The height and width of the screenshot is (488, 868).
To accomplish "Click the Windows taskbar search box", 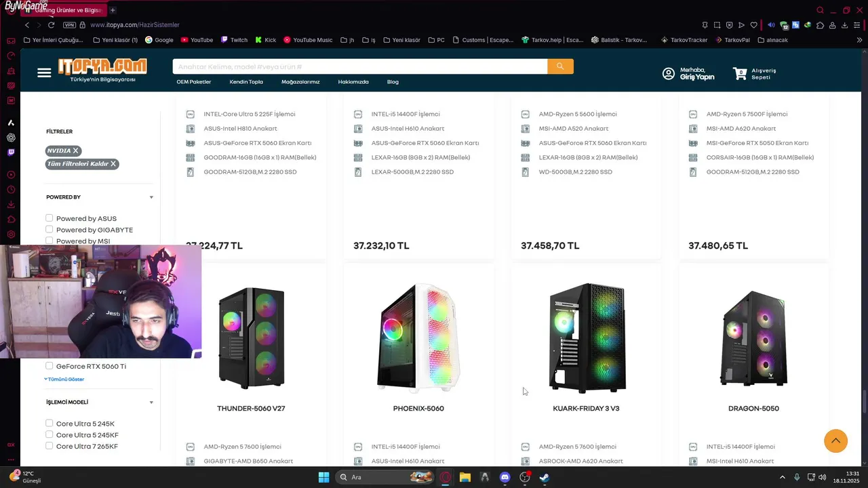I will pos(385,477).
